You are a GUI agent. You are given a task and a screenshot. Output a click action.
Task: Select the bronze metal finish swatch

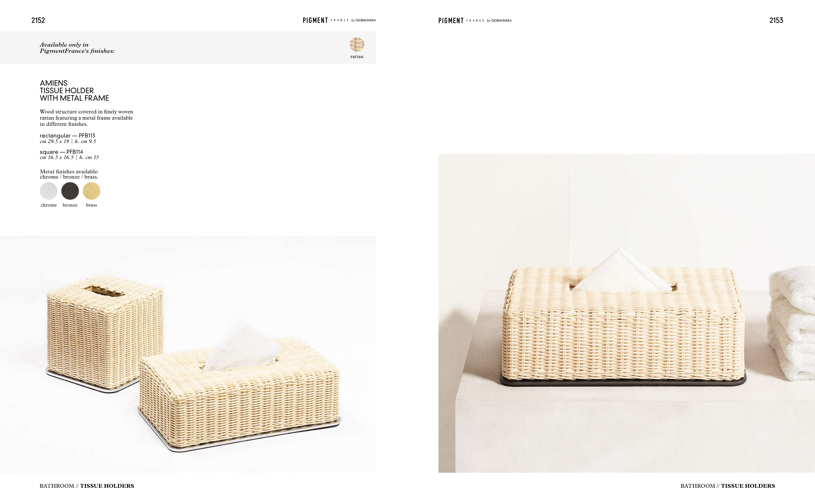coord(70,191)
